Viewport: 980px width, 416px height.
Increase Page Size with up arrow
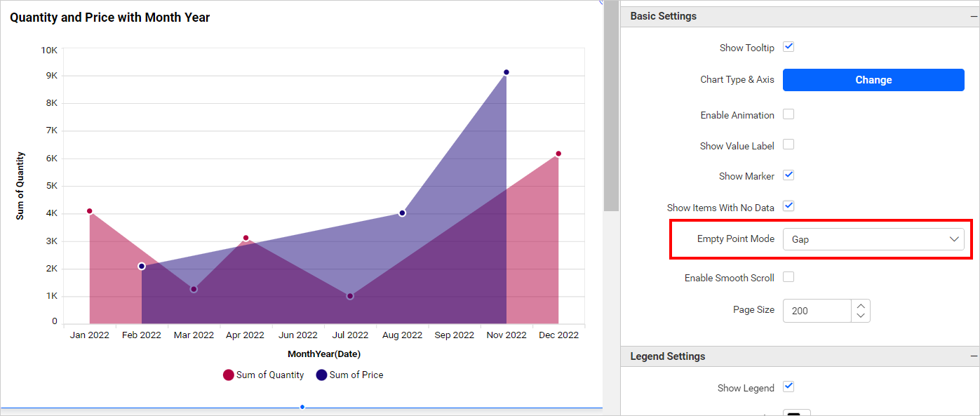pyautogui.click(x=861, y=305)
